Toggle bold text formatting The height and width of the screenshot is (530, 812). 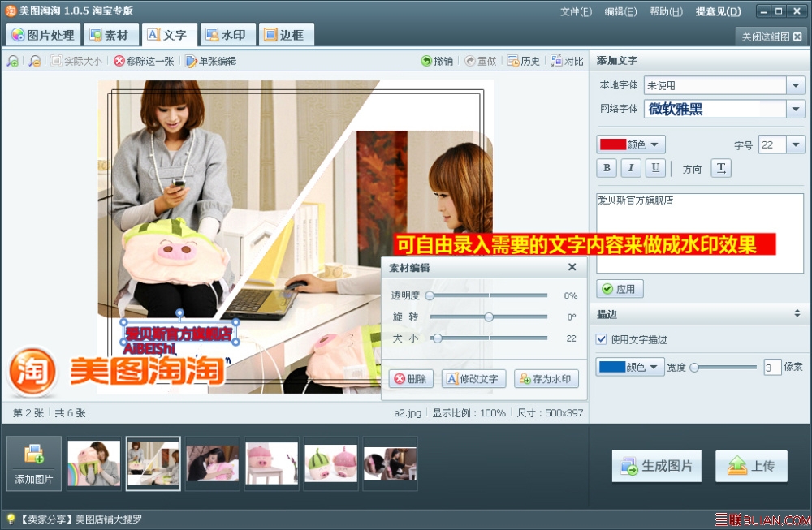tap(607, 168)
